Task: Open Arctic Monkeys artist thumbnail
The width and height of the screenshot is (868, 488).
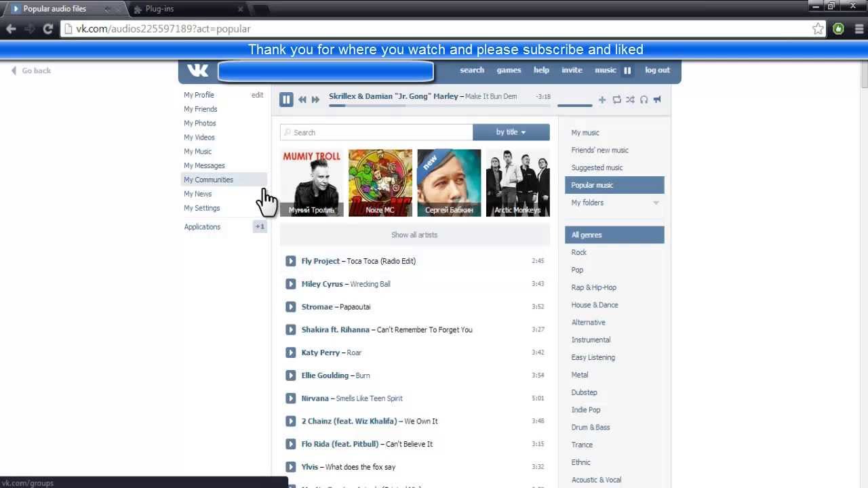Action: tap(517, 183)
